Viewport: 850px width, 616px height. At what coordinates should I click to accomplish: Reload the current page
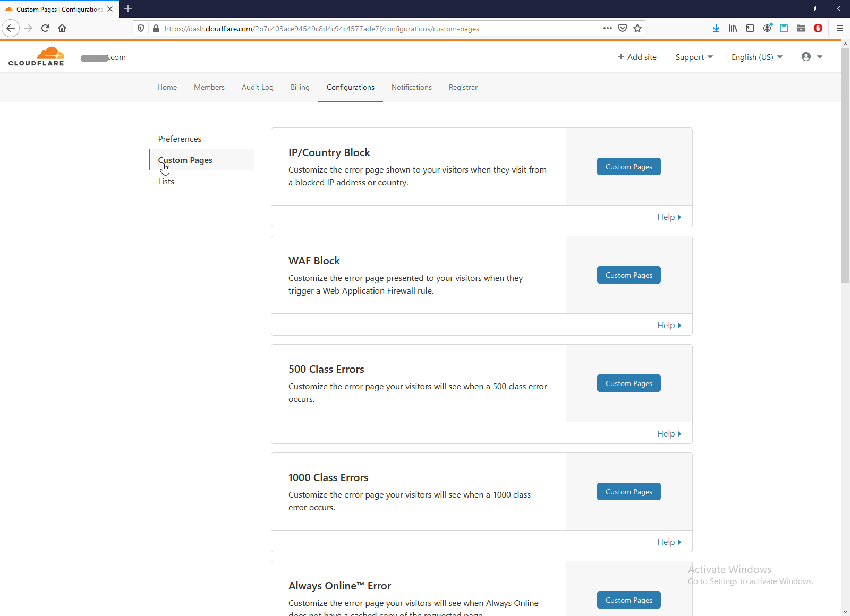click(45, 28)
